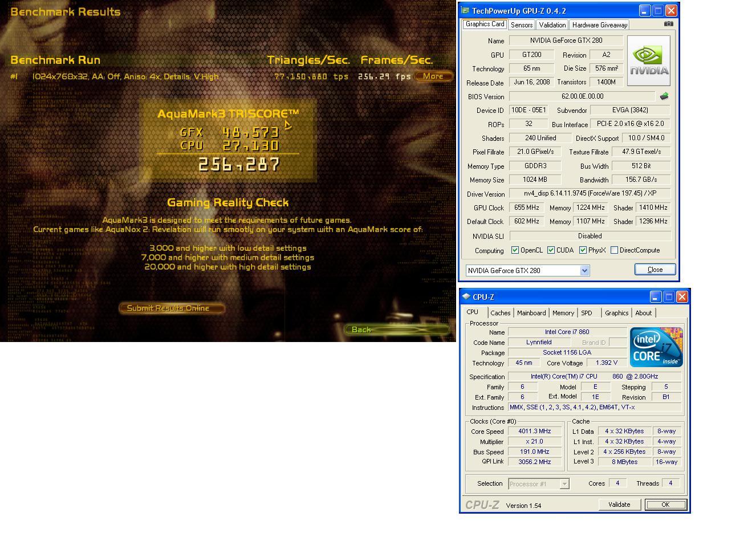Click the QPI Link 3056.2 MHz value
This screenshot has width=756, height=537.
(x=534, y=462)
